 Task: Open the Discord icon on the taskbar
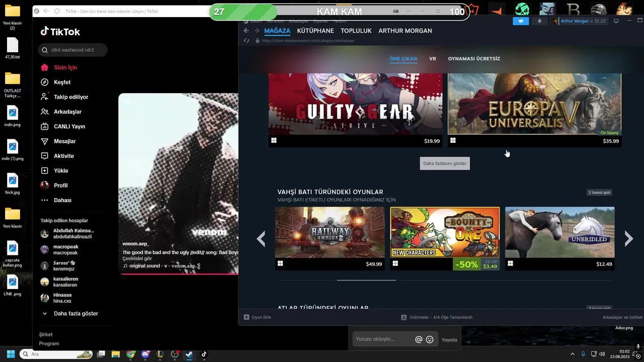coord(146,354)
